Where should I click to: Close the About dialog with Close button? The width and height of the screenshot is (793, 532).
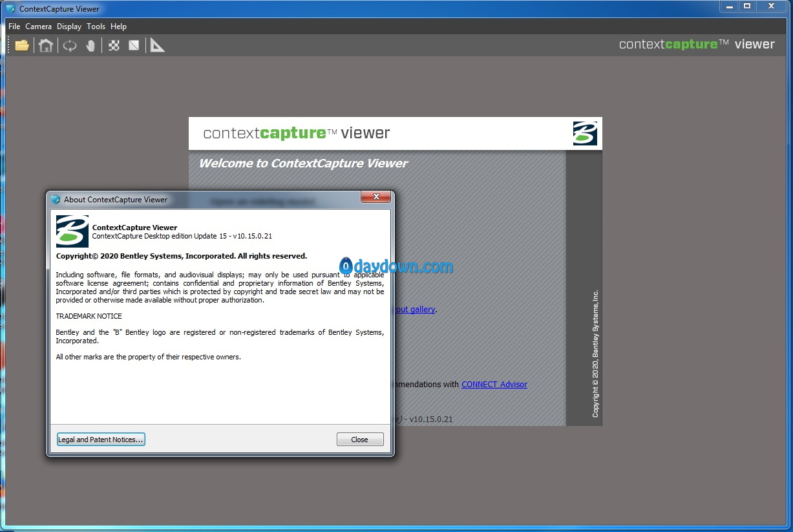(x=360, y=440)
